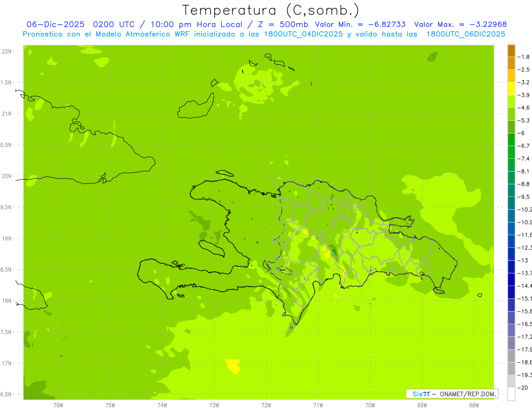532x411 pixels.
Task: Pick the yellow swatch between -3.2 and -3.9
Action: point(511,88)
